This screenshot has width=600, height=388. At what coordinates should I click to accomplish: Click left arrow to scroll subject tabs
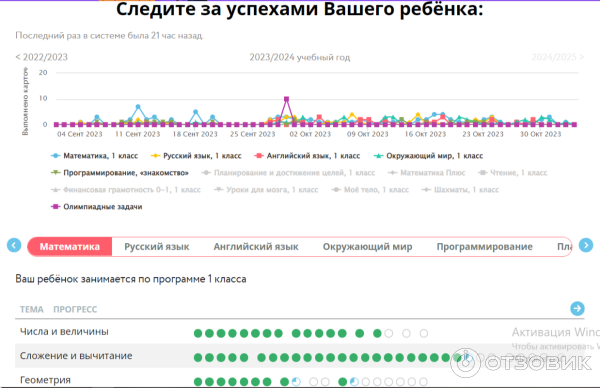pos(14,245)
